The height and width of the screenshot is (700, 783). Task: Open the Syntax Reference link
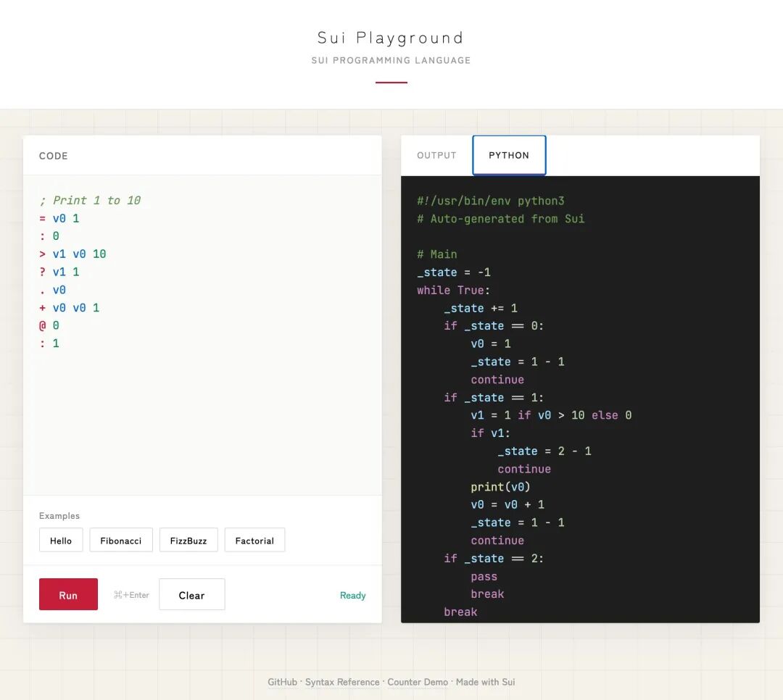click(342, 682)
